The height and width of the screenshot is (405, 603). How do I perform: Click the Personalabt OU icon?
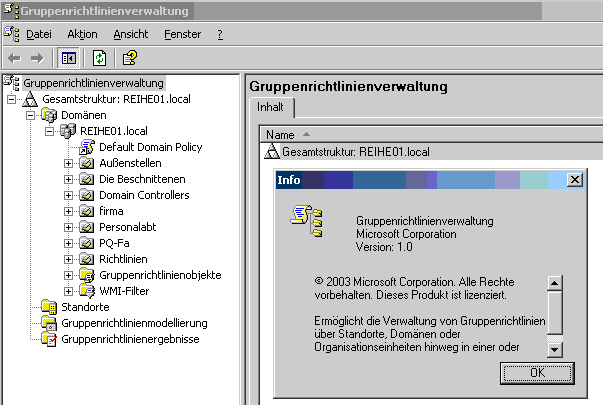tap(87, 227)
